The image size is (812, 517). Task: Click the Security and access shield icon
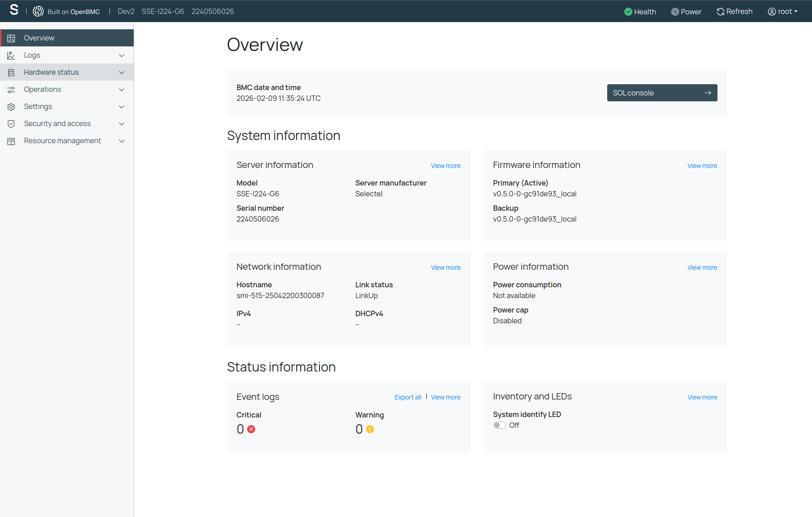pyautogui.click(x=11, y=124)
